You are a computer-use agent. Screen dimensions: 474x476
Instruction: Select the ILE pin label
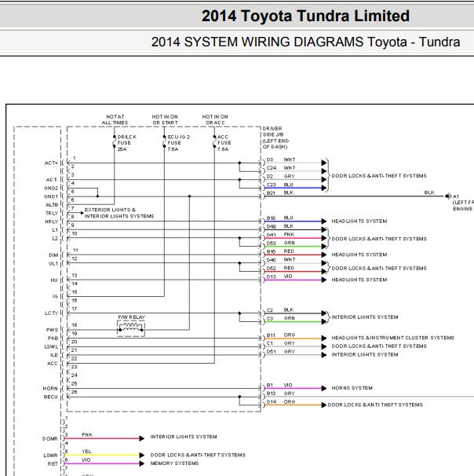(x=54, y=355)
